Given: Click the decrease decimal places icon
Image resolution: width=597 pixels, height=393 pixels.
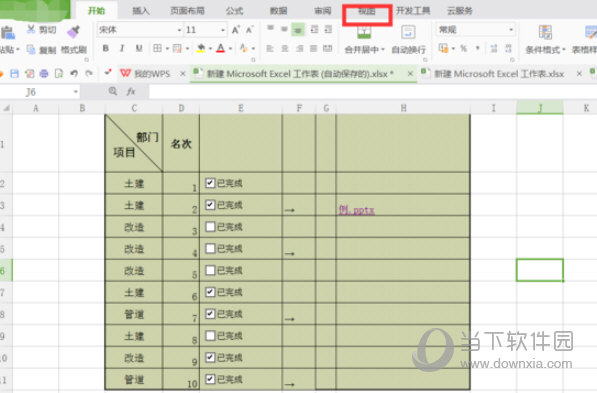Looking at the screenshot, I should click(x=508, y=48).
